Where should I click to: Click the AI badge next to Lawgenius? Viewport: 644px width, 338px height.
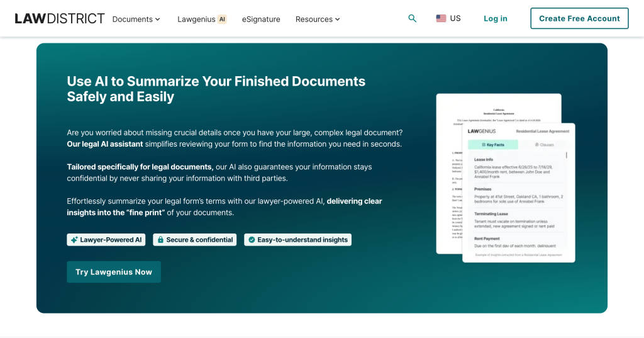(222, 20)
